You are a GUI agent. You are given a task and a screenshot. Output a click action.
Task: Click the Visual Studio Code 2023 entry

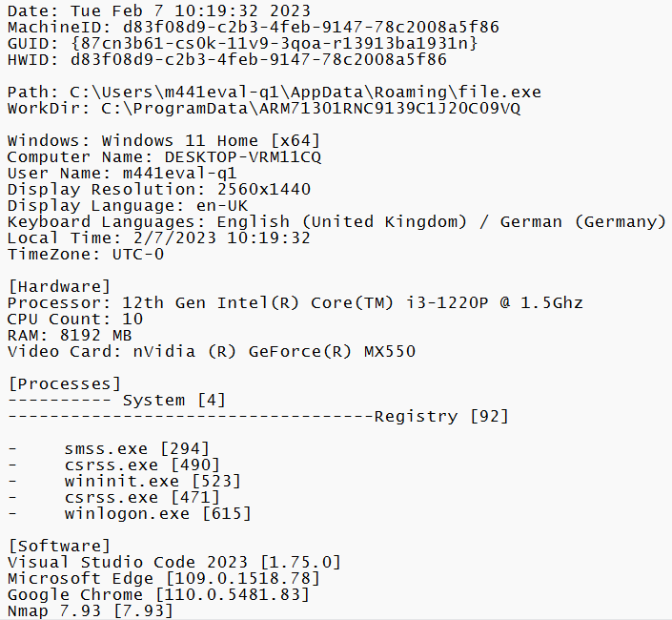173,562
